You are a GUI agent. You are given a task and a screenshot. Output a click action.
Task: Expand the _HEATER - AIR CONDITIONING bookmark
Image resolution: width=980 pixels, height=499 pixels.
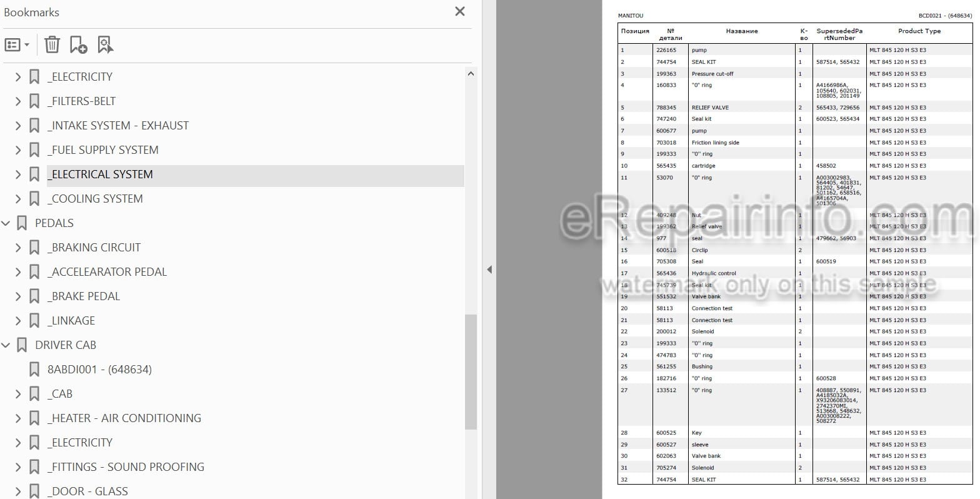tap(18, 418)
